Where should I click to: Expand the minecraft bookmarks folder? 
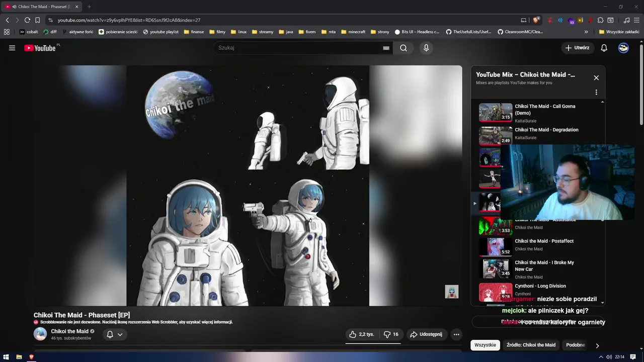click(x=353, y=32)
